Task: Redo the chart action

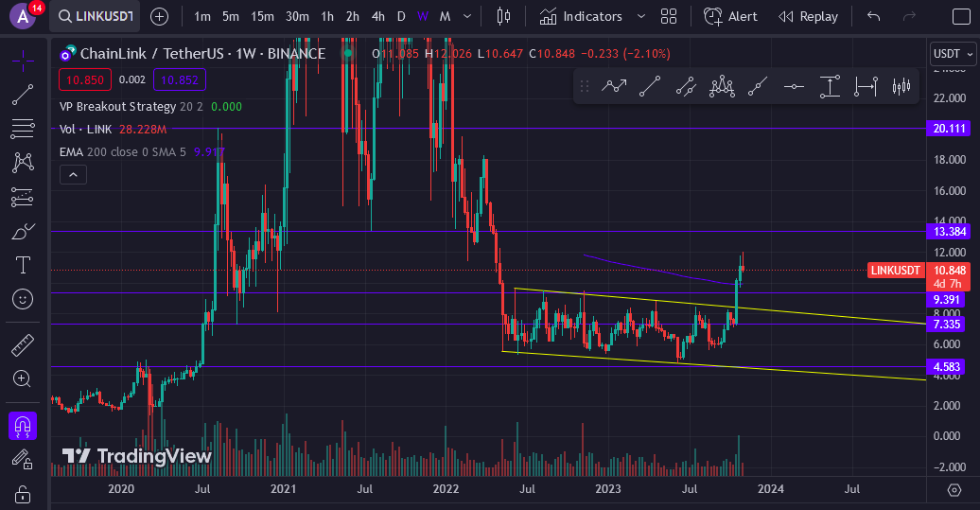Action: (910, 17)
